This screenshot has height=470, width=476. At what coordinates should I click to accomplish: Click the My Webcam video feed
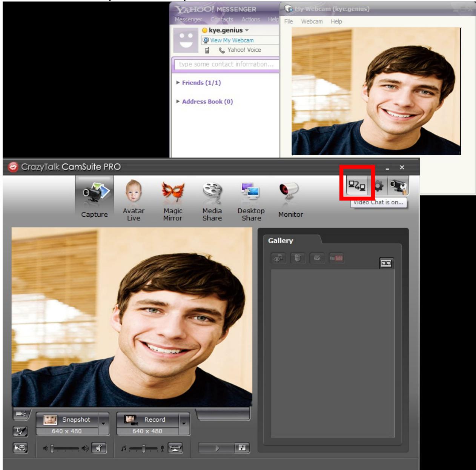376,91
